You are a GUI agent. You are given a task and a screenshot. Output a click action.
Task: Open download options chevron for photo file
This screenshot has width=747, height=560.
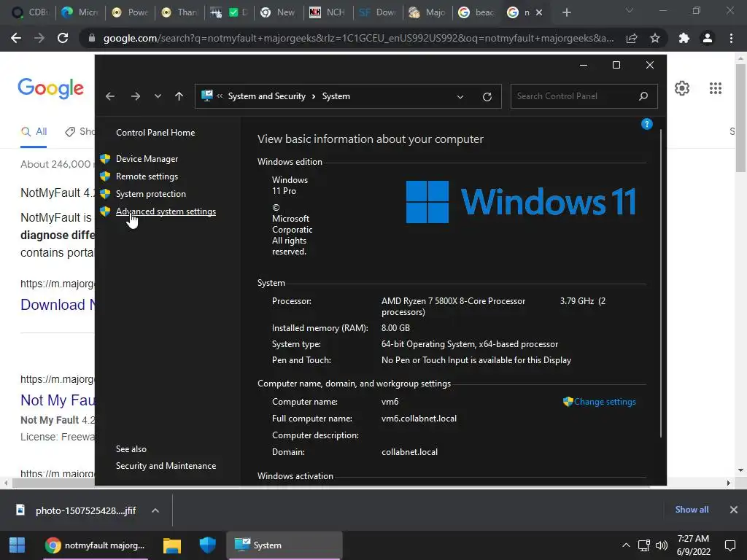click(155, 510)
